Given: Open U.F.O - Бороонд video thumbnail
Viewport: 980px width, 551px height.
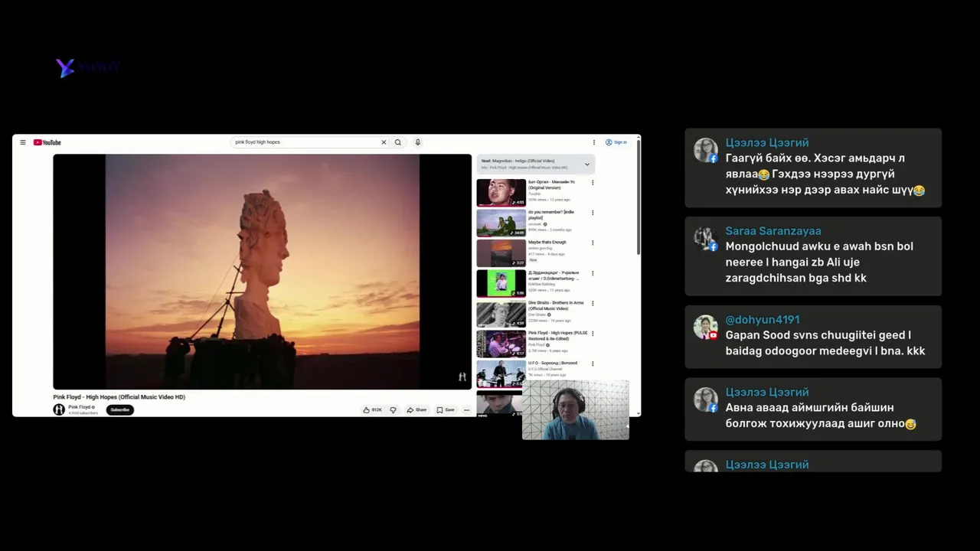Looking at the screenshot, I should tap(501, 374).
